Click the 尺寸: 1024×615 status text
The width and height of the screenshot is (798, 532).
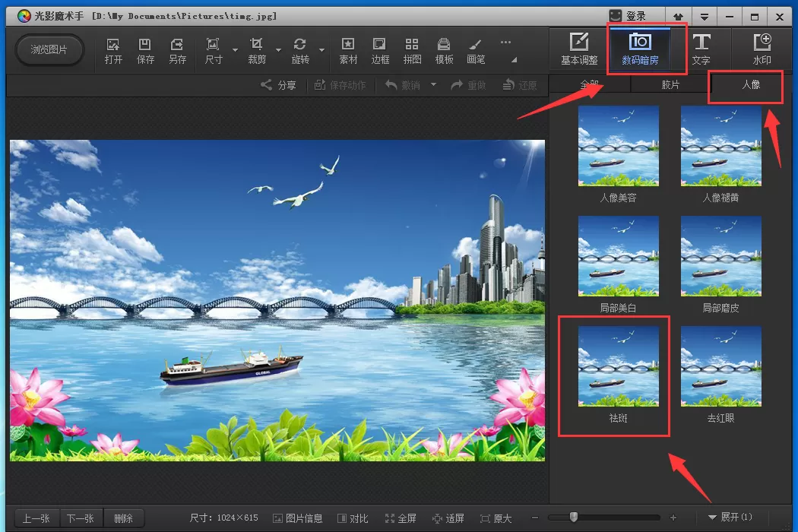pos(223,518)
